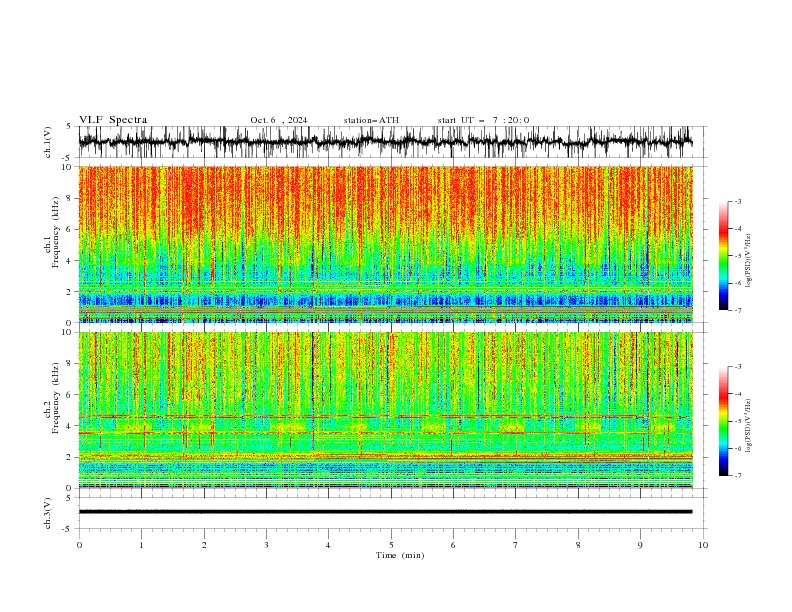Click the "2" tick on the time axis
Screen dimensions: 792x612
point(204,545)
